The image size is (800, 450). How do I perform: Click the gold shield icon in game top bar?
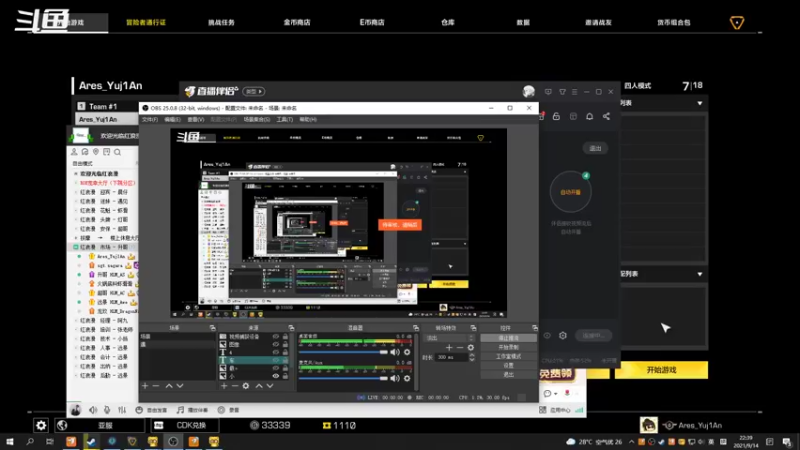click(737, 22)
